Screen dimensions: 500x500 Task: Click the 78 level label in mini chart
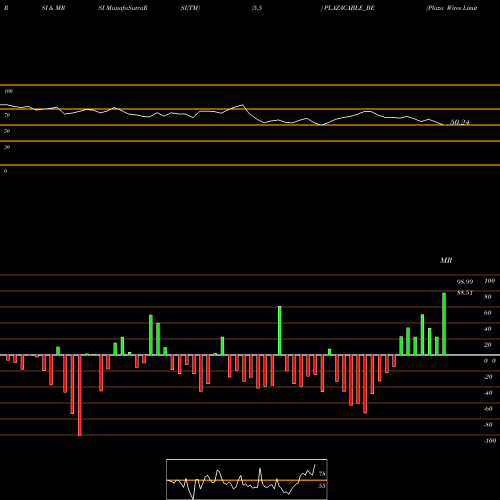click(x=322, y=474)
